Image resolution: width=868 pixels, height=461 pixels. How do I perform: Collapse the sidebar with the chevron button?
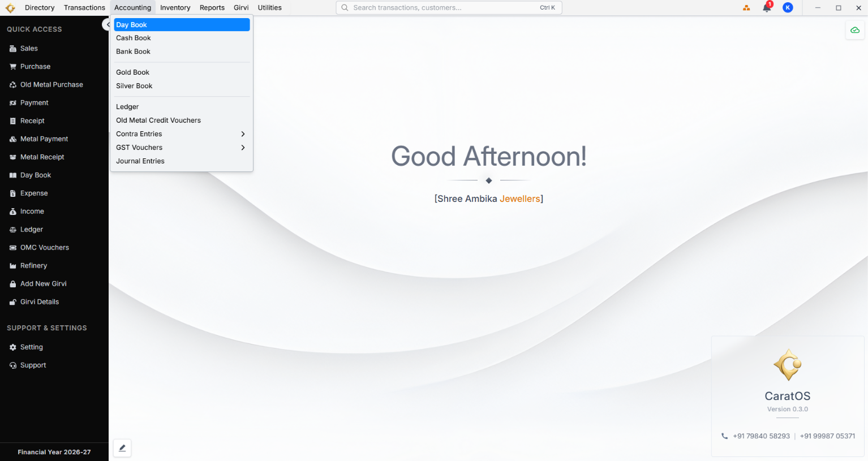pyautogui.click(x=107, y=25)
